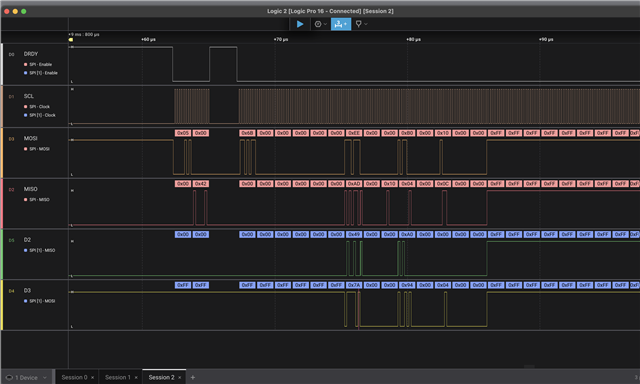Click the red dot beside SPI - Enable

(x=26, y=64)
